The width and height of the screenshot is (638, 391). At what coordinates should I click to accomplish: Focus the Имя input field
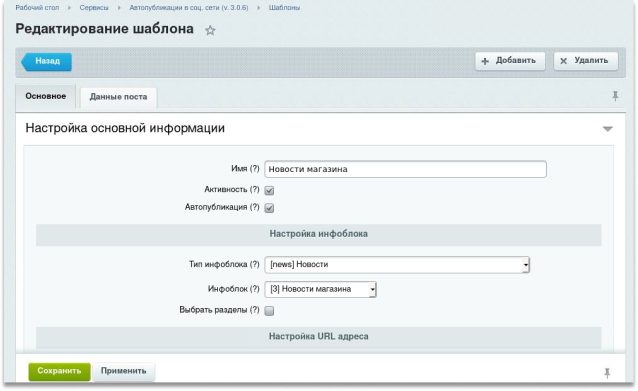[x=405, y=169]
